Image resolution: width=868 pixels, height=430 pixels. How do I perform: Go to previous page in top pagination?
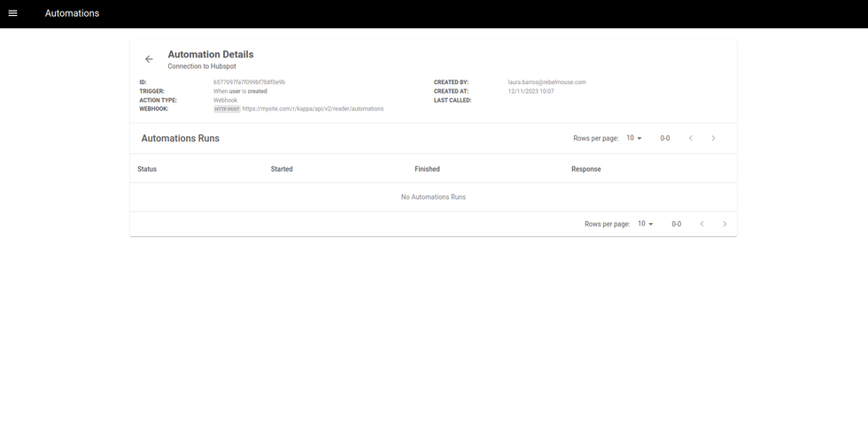pos(691,138)
